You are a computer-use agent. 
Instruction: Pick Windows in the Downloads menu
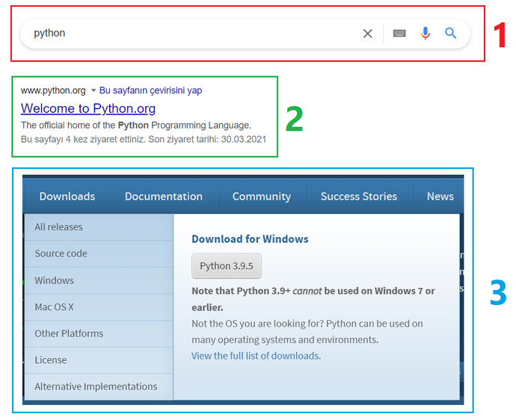(55, 280)
